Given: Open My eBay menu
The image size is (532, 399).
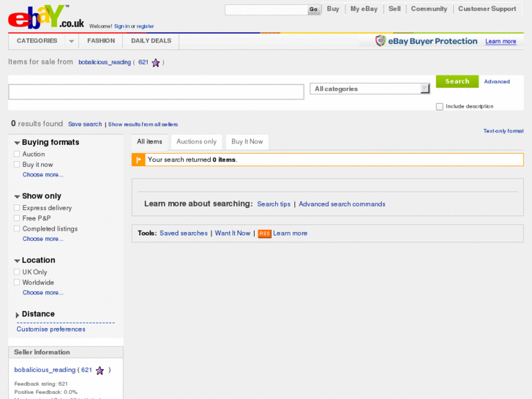Looking at the screenshot, I should coord(364,9).
